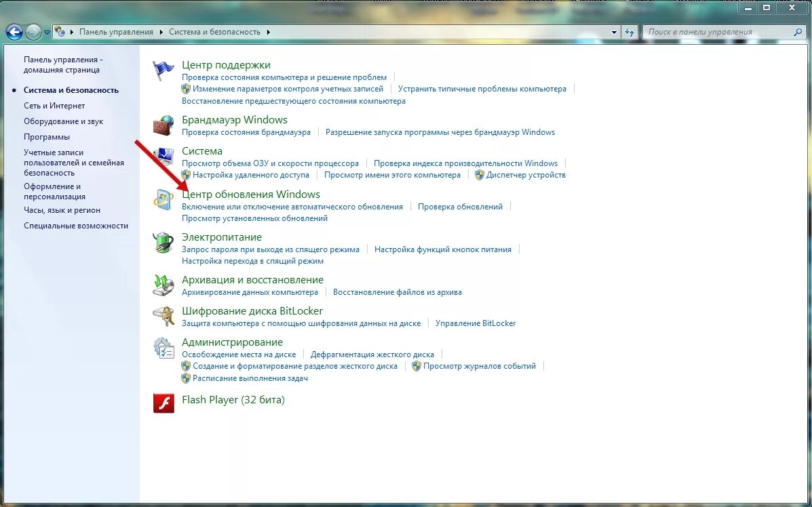The image size is (812, 507).
Task: Open the Центр поддержки heading
Action: pyautogui.click(x=227, y=64)
